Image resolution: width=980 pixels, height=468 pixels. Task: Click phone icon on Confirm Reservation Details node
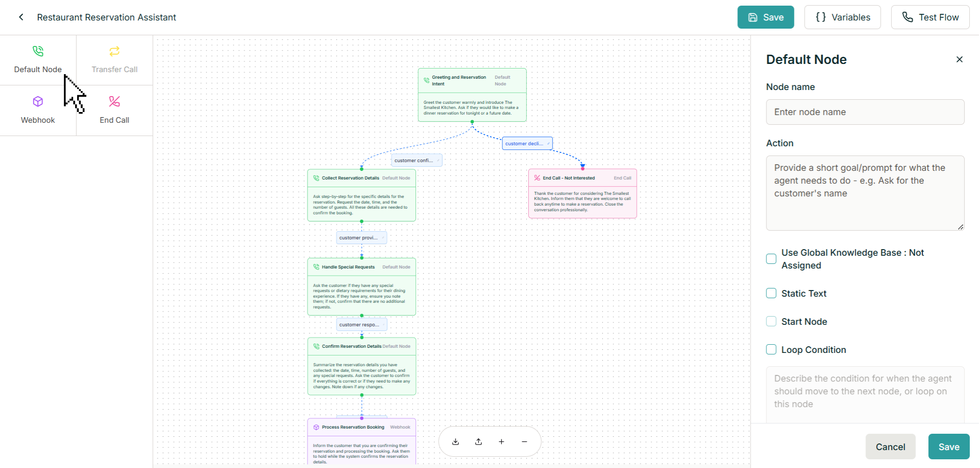click(316, 346)
